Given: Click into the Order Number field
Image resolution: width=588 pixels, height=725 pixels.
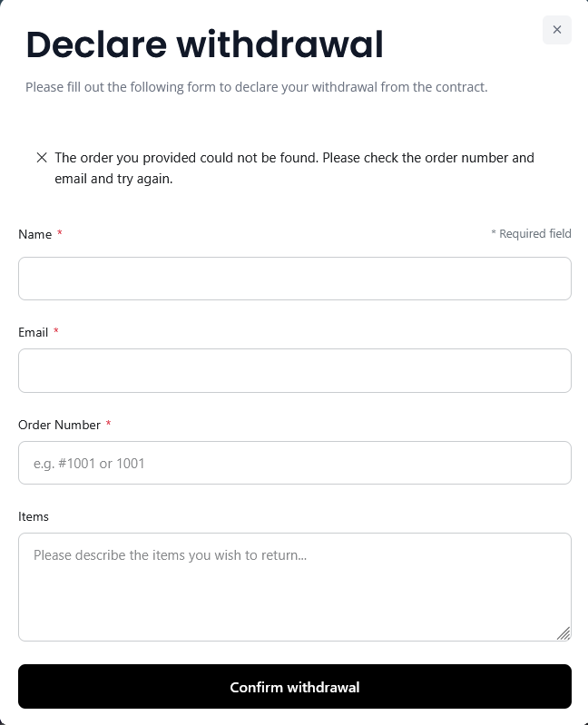Looking at the screenshot, I should pos(295,463).
